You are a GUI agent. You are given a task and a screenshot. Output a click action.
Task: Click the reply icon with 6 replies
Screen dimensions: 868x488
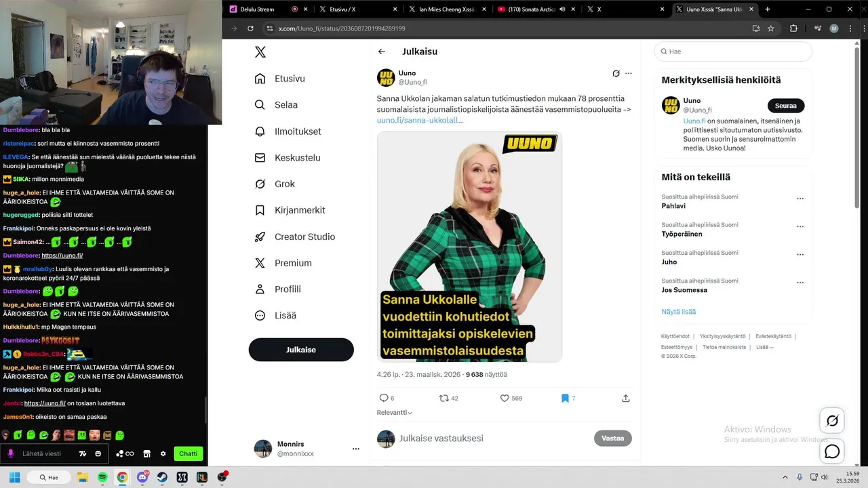click(x=386, y=399)
